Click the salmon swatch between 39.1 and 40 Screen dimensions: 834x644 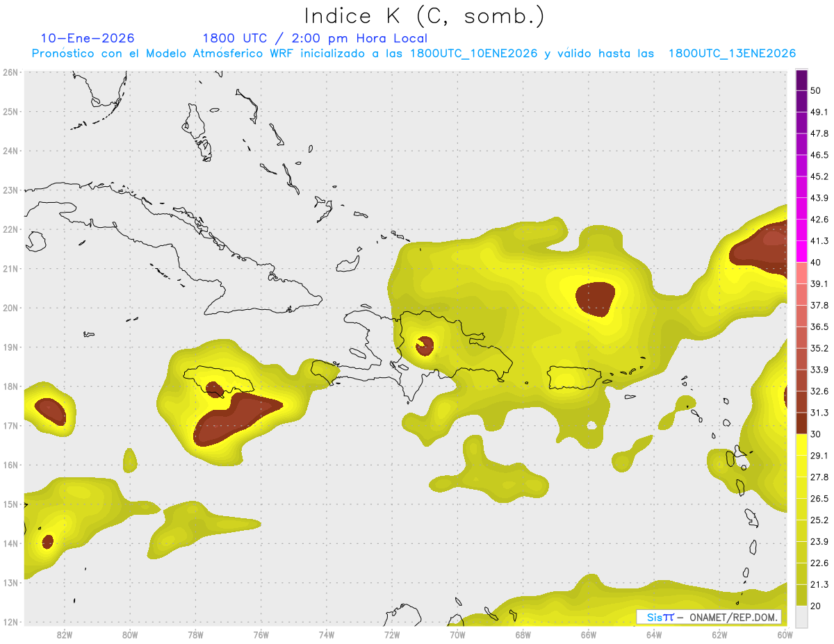coord(801,273)
